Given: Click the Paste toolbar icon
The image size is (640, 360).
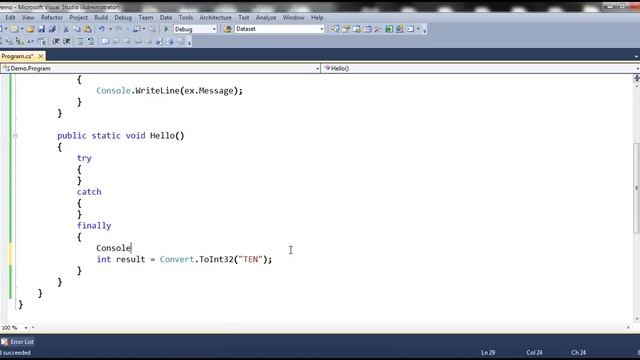Looking at the screenshot, I should tap(88, 29).
